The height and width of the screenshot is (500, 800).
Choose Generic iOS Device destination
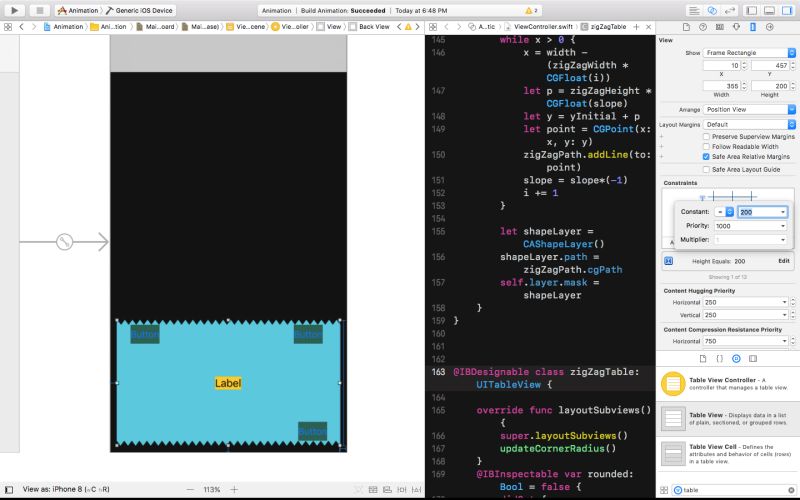click(139, 10)
